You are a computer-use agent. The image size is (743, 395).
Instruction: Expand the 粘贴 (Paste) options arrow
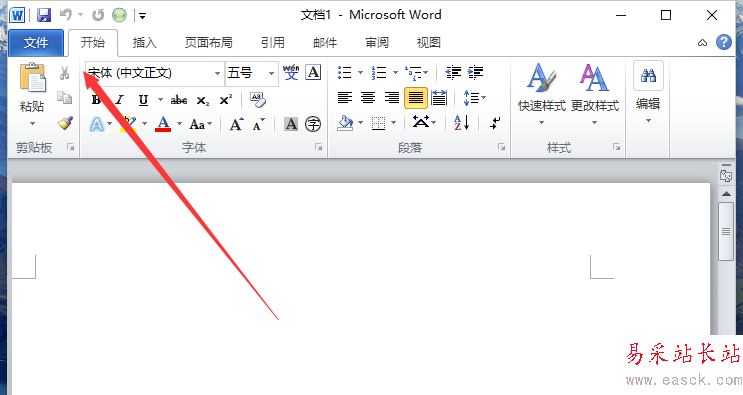[x=32, y=124]
